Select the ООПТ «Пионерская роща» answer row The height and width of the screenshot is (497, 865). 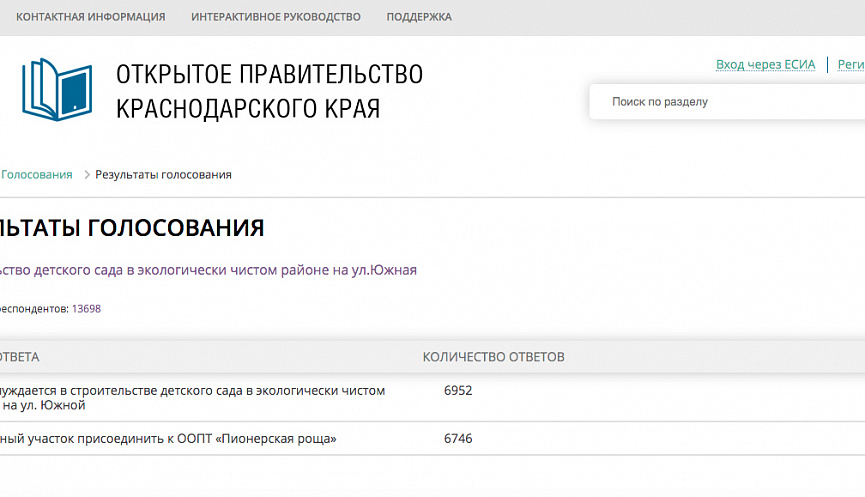168,439
